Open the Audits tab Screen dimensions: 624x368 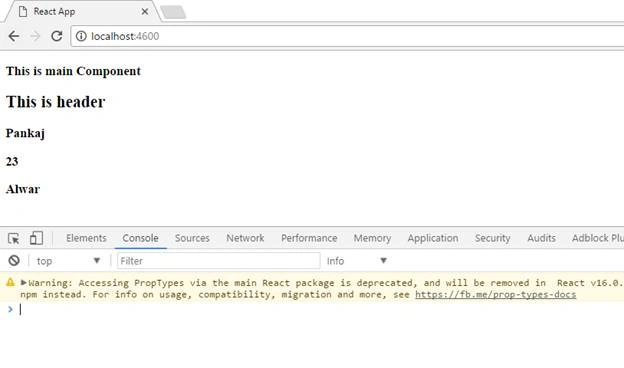coord(542,238)
